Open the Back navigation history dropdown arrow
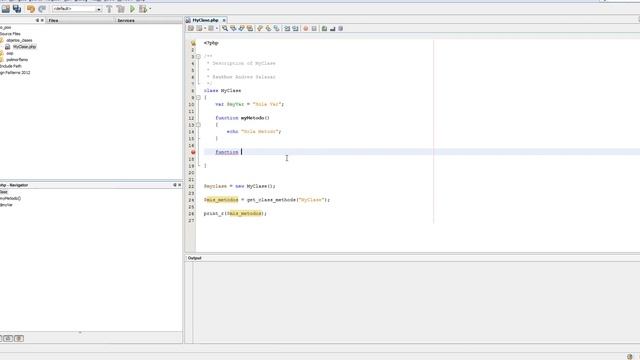640x360 pixels. tap(205, 28)
